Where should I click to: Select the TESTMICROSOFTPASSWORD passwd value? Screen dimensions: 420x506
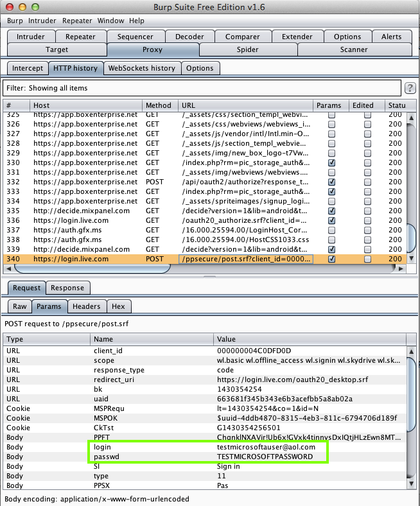[x=265, y=457]
